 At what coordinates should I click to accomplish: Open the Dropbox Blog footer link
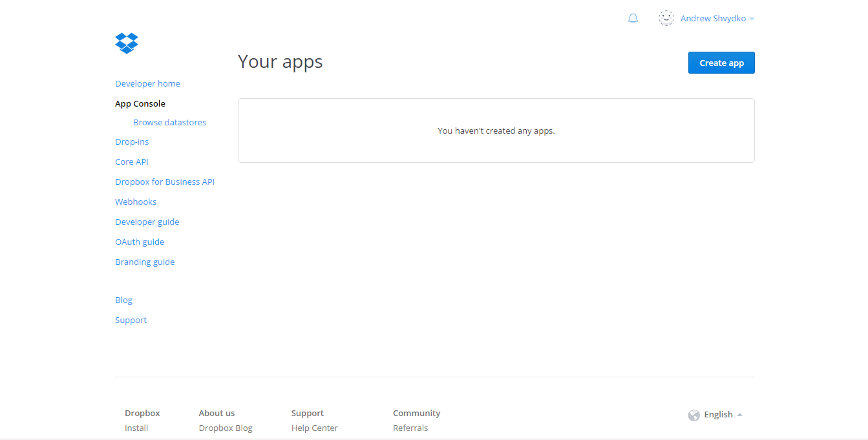[226, 428]
